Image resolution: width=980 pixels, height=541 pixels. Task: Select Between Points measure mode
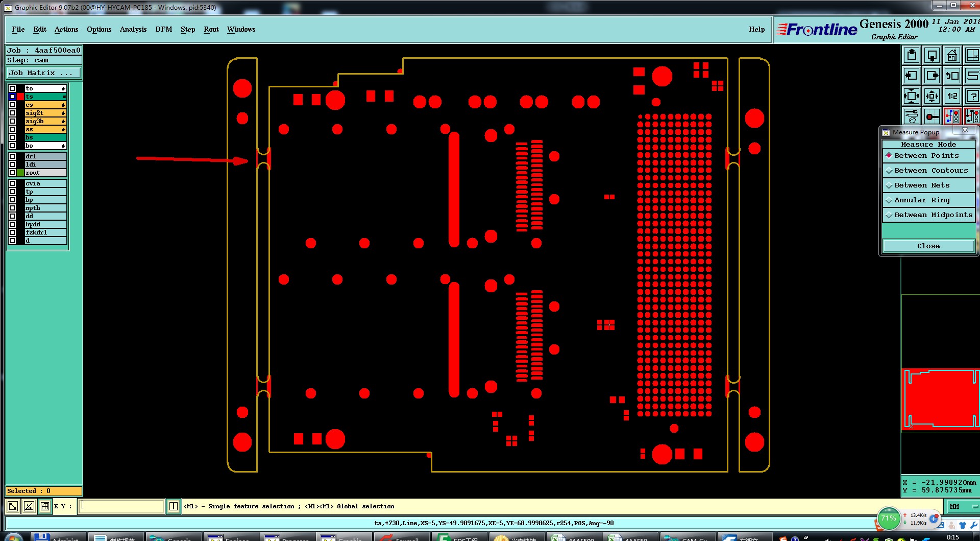click(x=928, y=156)
